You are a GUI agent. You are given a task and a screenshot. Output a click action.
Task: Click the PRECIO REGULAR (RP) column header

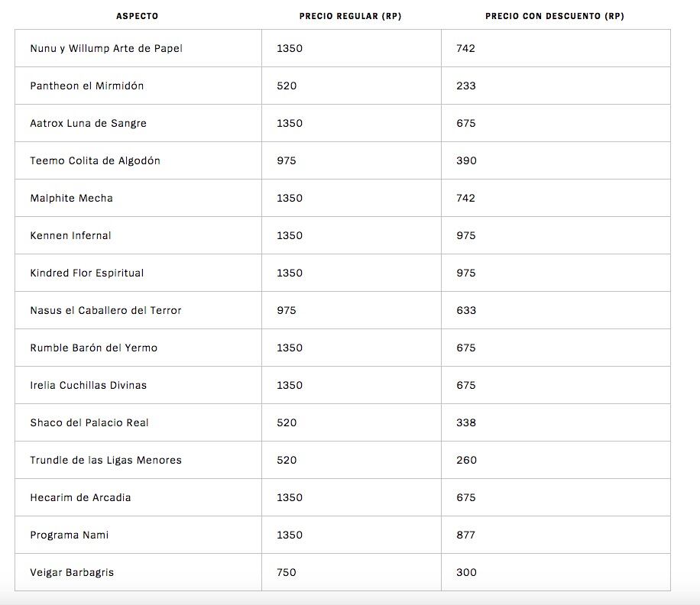point(350,16)
